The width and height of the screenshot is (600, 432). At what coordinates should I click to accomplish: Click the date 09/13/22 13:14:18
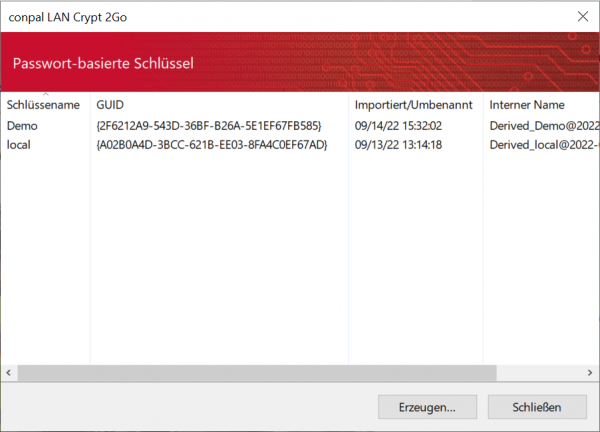pyautogui.click(x=398, y=145)
